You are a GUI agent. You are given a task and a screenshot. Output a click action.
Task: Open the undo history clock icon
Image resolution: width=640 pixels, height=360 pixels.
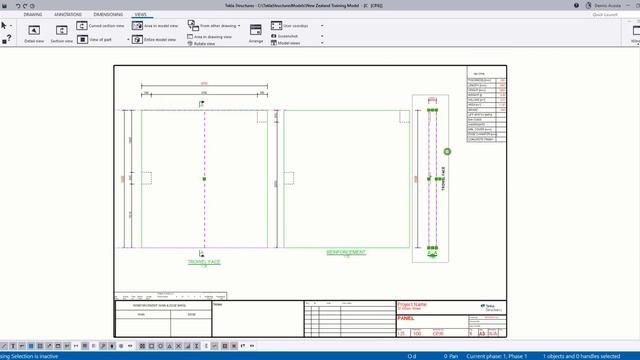coord(32,6)
